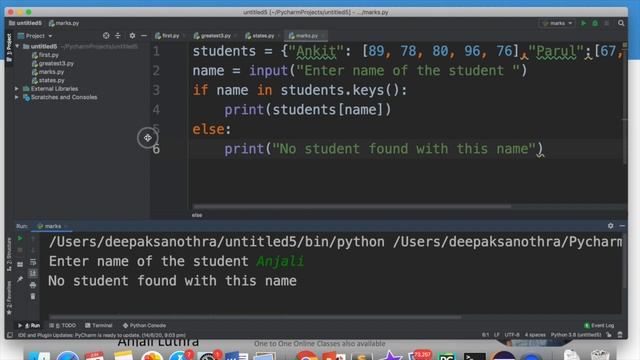Open Run panel settings gear
This screenshot has height=360, width=640.
(x=610, y=226)
